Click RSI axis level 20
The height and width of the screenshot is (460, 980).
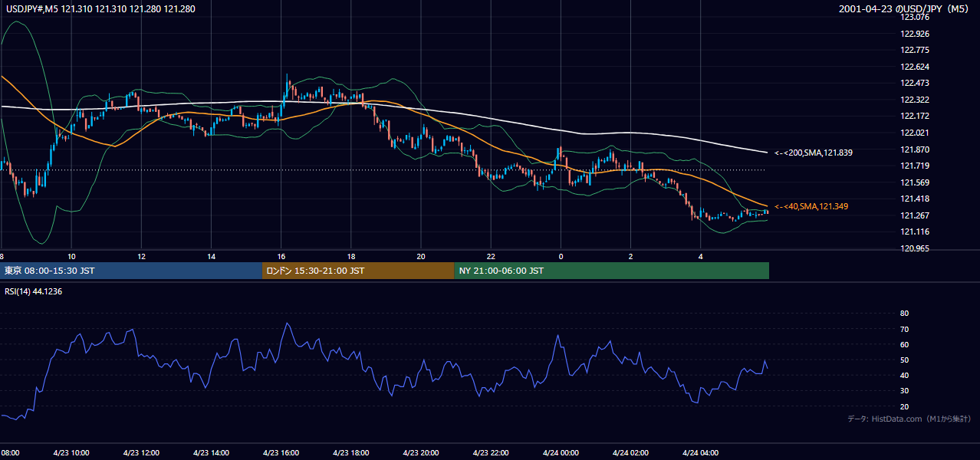pyautogui.click(x=904, y=406)
